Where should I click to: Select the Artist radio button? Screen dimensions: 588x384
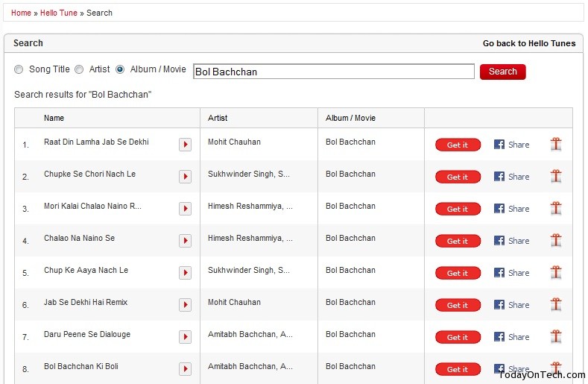pyautogui.click(x=79, y=69)
